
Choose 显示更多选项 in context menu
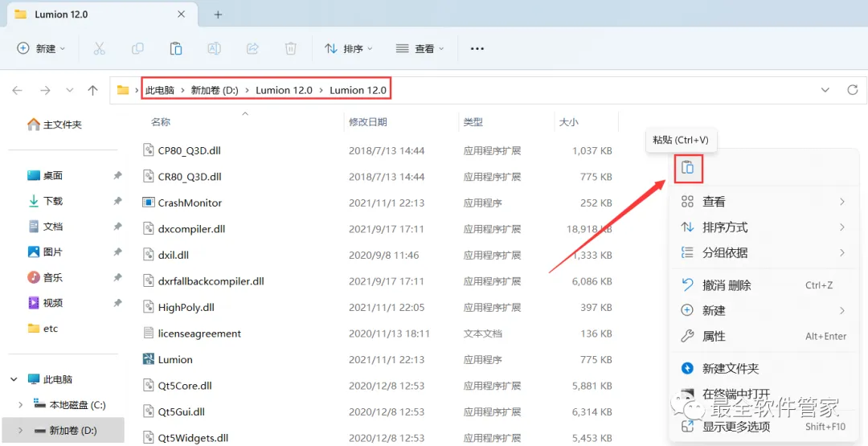(x=764, y=427)
